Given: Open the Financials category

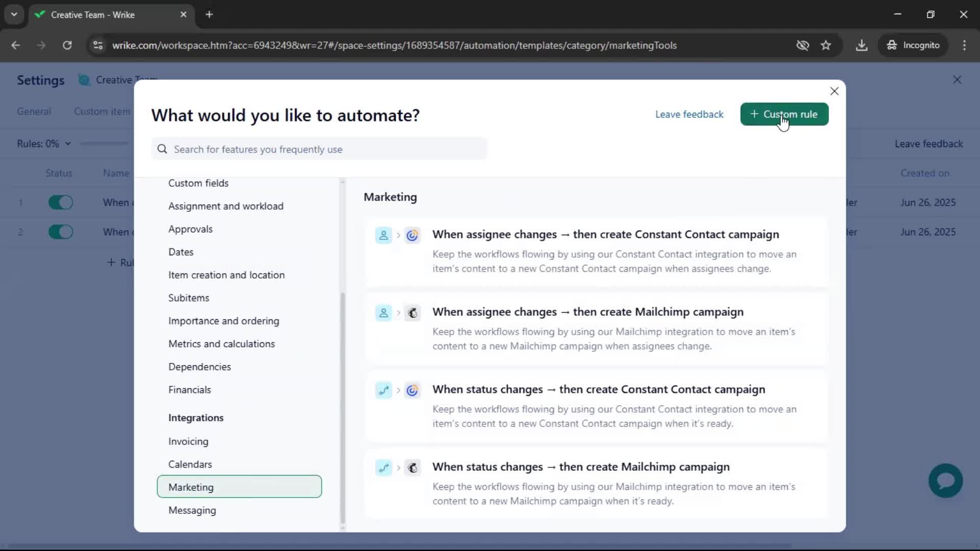Looking at the screenshot, I should coord(189,390).
